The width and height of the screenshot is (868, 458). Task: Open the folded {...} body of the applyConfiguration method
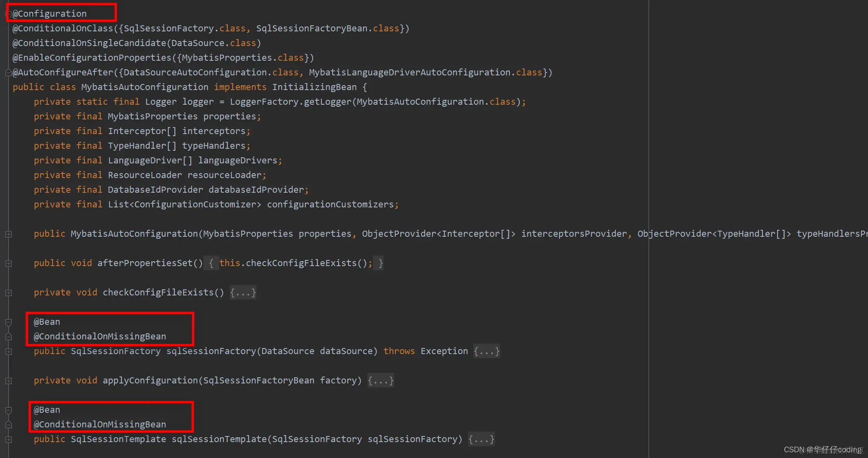coord(381,381)
